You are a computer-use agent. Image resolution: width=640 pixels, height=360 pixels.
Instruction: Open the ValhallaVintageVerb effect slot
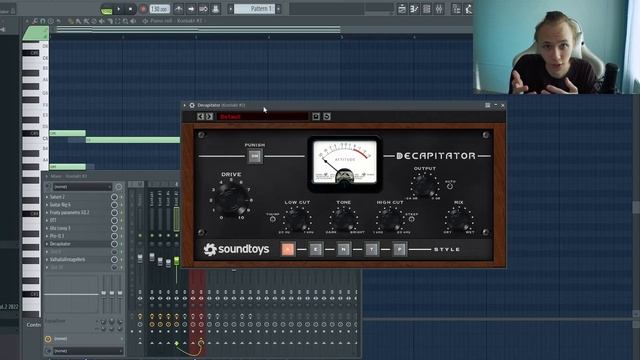pyautogui.click(x=79, y=259)
